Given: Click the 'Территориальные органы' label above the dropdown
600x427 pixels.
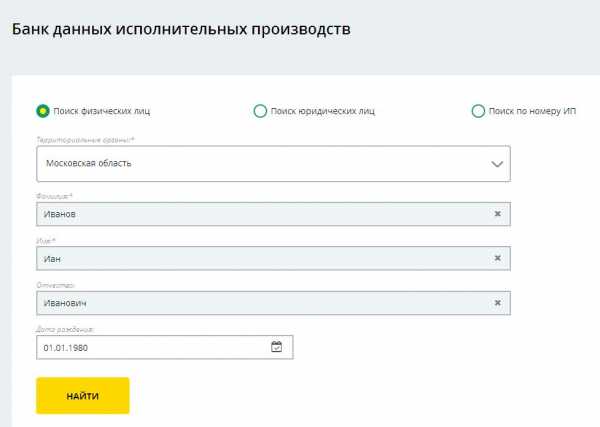Looking at the screenshot, I should pyautogui.click(x=85, y=140).
